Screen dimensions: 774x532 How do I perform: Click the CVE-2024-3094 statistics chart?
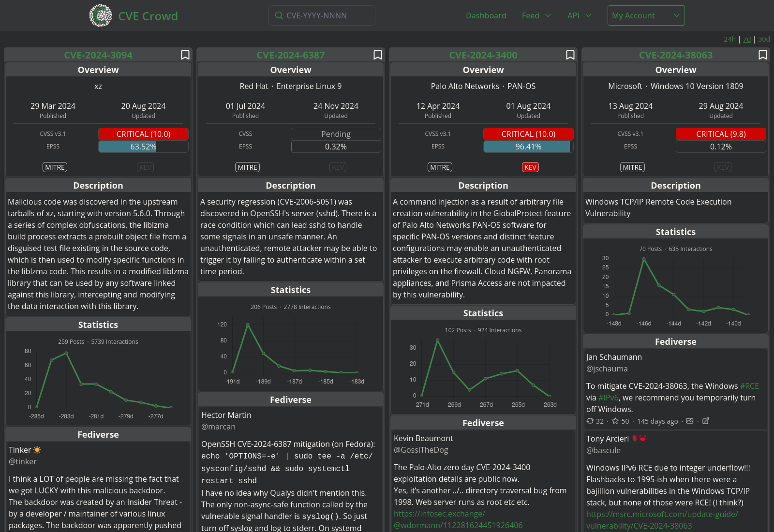coord(98,384)
